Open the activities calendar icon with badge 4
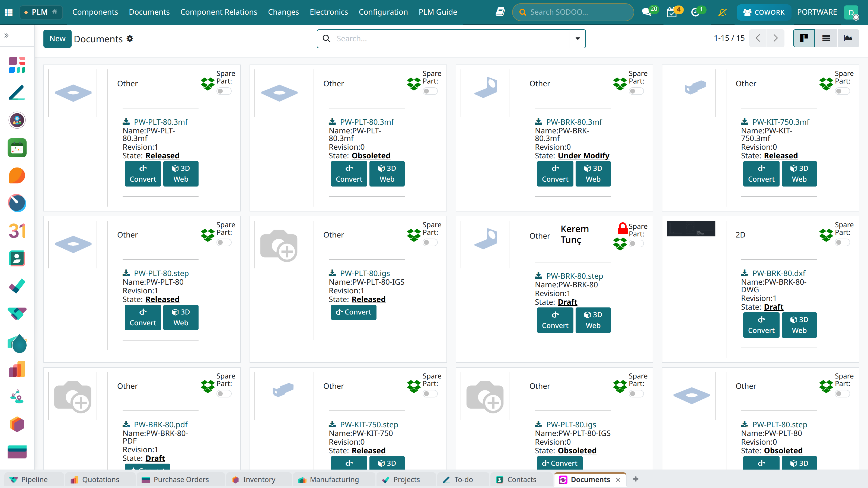The height and width of the screenshot is (488, 868). pyautogui.click(x=672, y=12)
